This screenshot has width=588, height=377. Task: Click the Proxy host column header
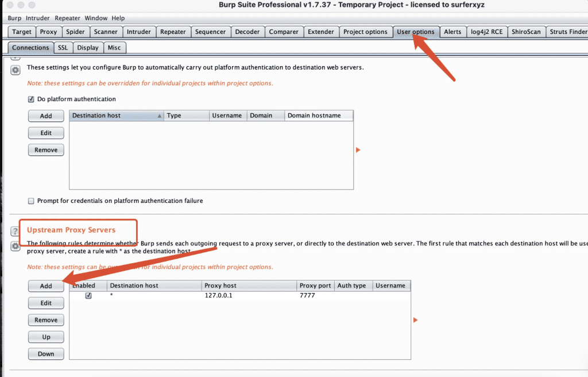point(249,286)
